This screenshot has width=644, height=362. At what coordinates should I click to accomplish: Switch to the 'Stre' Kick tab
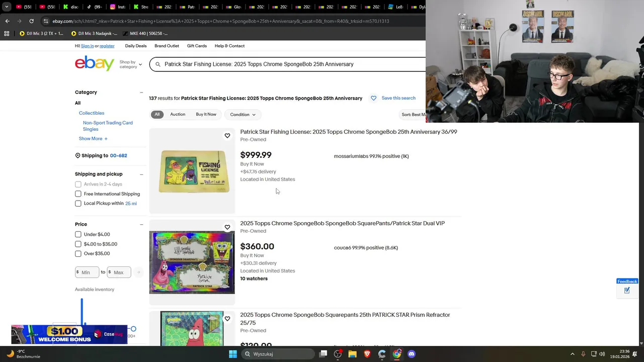click(141, 7)
